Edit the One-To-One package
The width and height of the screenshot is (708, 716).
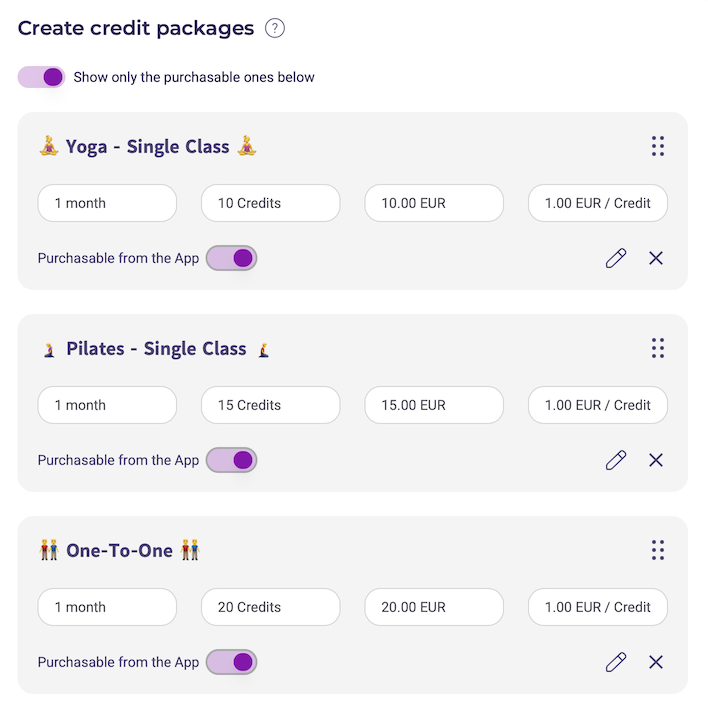point(616,662)
